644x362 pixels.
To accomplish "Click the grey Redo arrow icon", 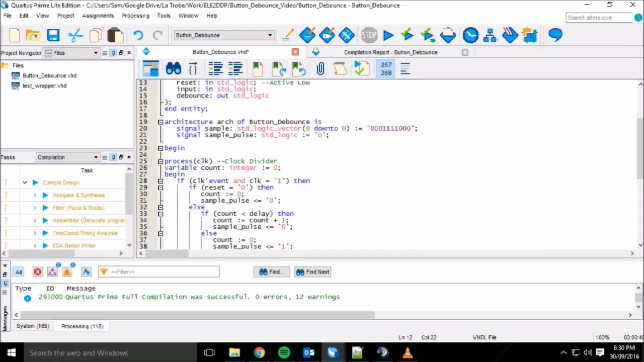I will 157,35.
